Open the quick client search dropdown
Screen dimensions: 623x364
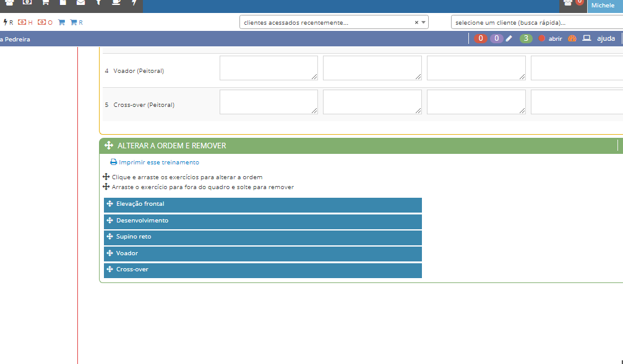(x=536, y=22)
